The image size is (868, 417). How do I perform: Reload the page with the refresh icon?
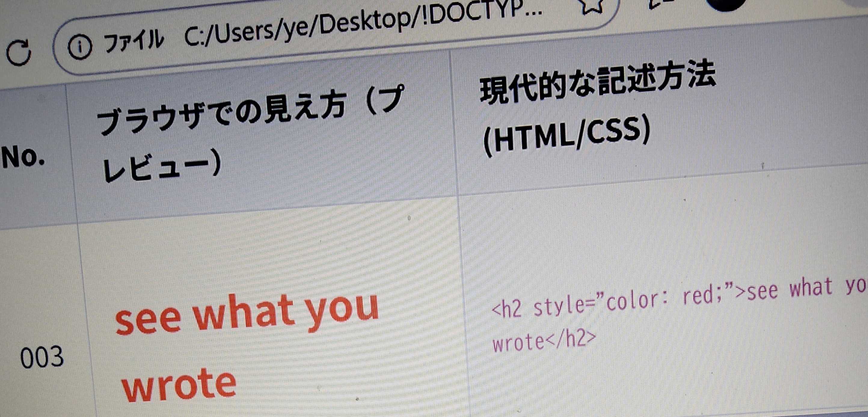coord(19,53)
